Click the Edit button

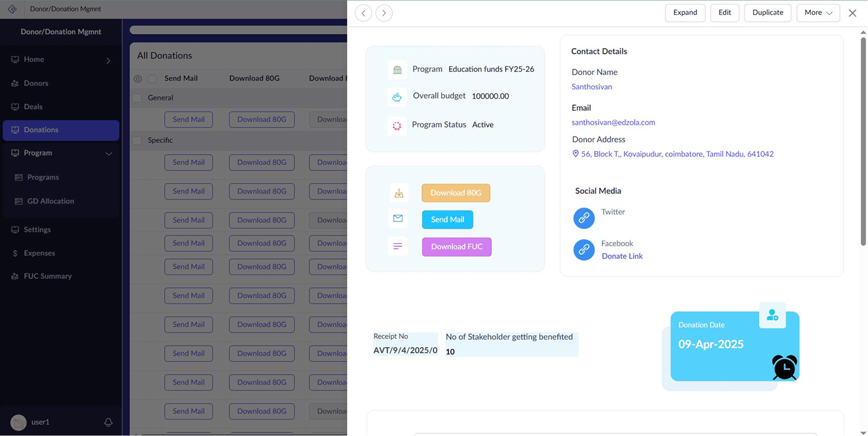[x=725, y=13]
